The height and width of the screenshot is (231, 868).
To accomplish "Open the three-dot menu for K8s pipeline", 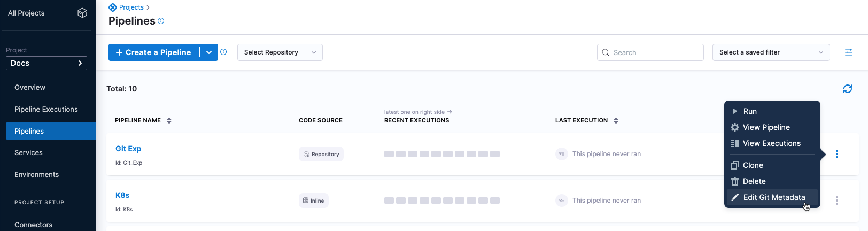I will [836, 201].
